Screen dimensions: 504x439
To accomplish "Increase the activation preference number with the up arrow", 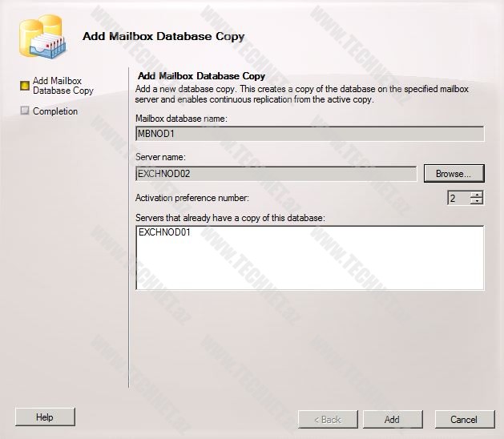I will pos(477,194).
